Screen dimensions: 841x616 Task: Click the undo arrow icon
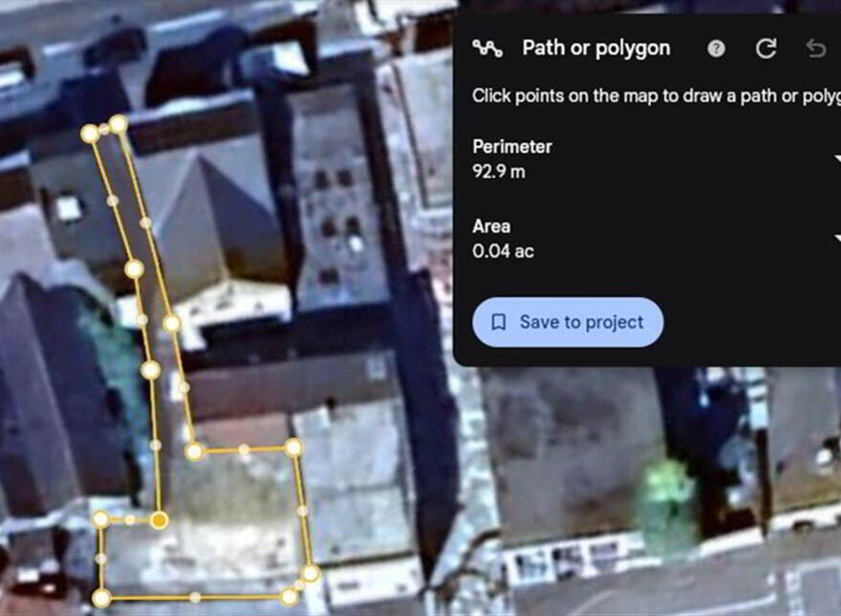pyautogui.click(x=816, y=49)
